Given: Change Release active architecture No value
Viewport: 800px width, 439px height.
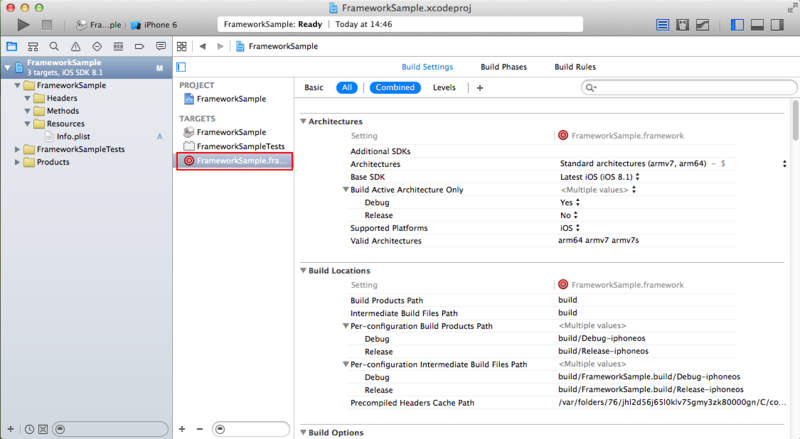Looking at the screenshot, I should (569, 215).
